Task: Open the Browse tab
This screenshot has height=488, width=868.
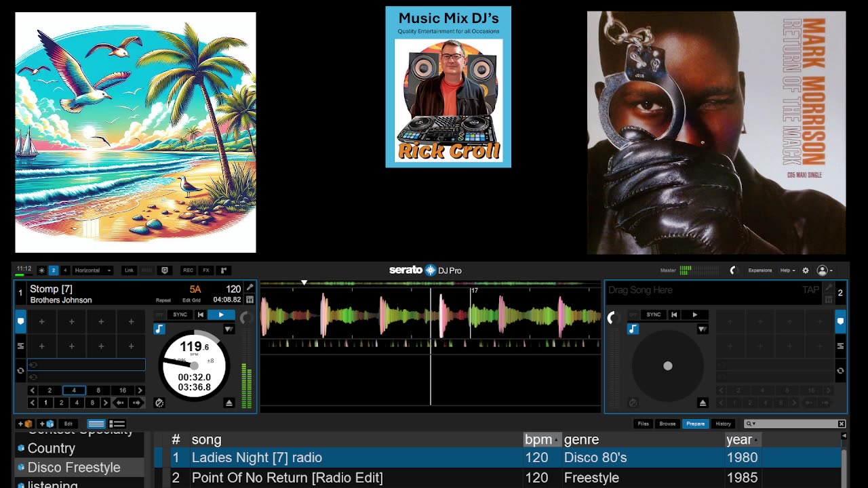Action: point(668,424)
